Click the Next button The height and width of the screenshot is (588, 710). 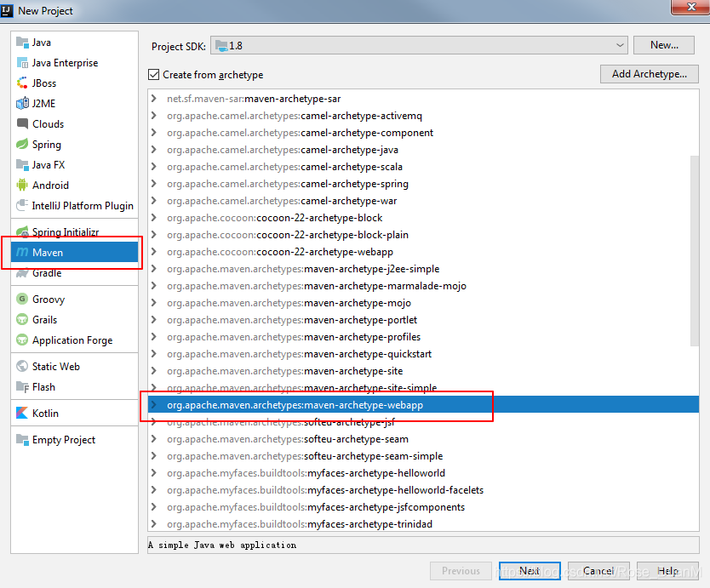[530, 571]
